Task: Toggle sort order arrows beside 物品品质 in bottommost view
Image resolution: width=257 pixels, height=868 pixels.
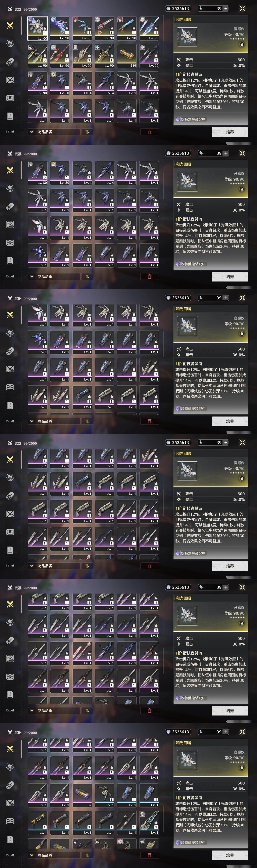Action: (87, 855)
